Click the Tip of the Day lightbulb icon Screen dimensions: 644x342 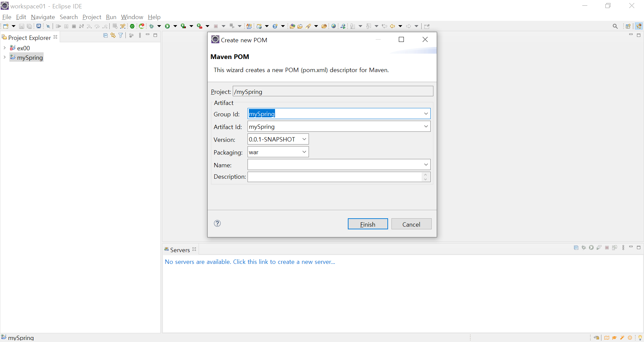click(x=640, y=338)
